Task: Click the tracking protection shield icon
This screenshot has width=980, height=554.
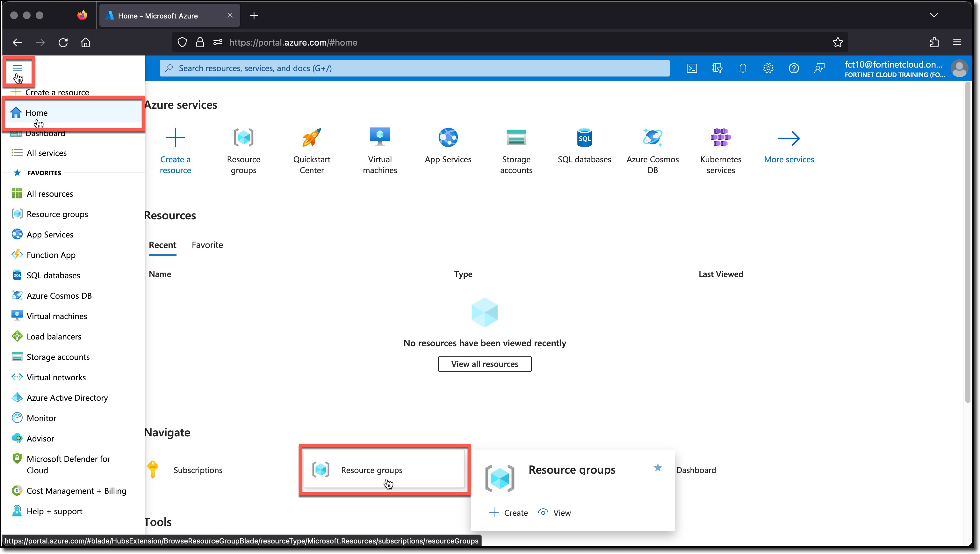Action: (x=182, y=42)
